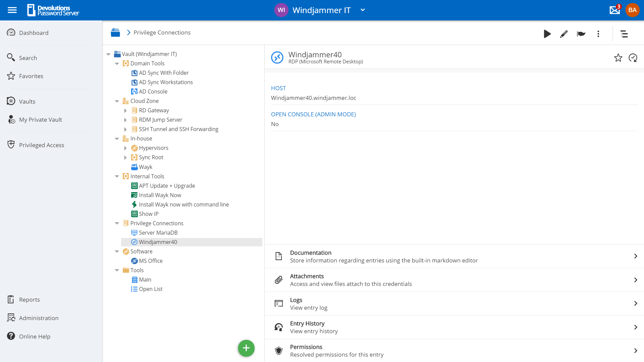Open the three-dot more options menu
This screenshot has width=644, height=362.
598,34
